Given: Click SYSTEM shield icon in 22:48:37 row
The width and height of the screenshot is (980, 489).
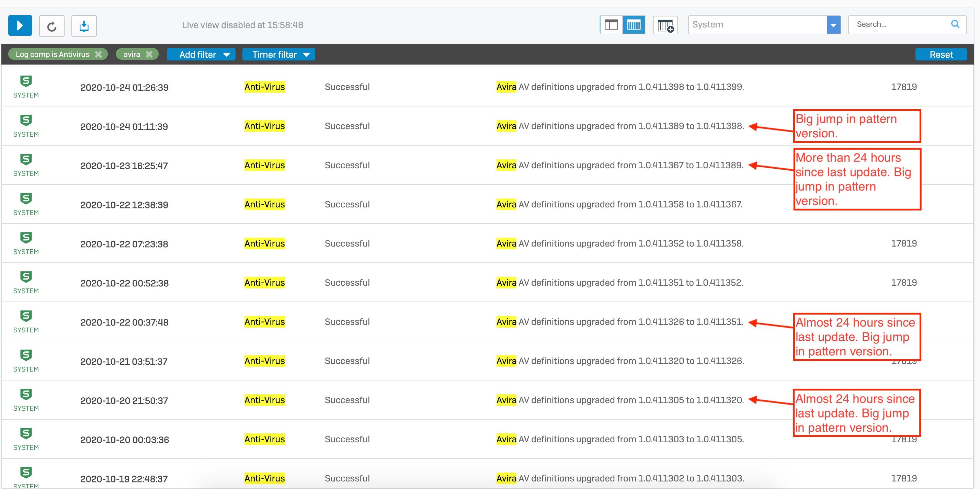Looking at the screenshot, I should coord(26,473).
